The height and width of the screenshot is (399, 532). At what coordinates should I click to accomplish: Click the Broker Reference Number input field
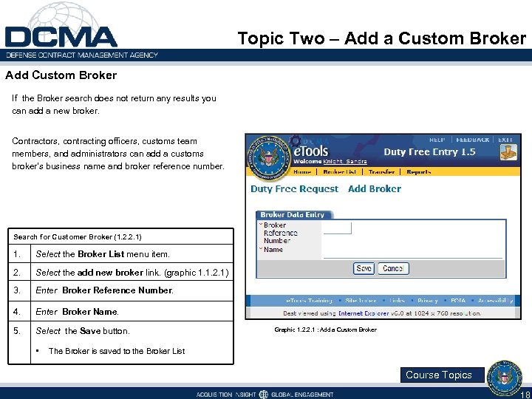pyautogui.click(x=337, y=228)
